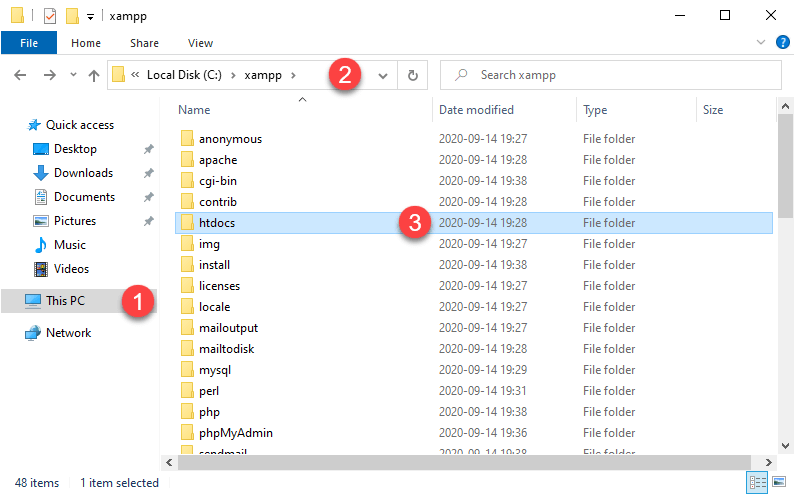Expand the address bar history dropdown
Image resolution: width=795 pixels, height=495 pixels.
383,76
